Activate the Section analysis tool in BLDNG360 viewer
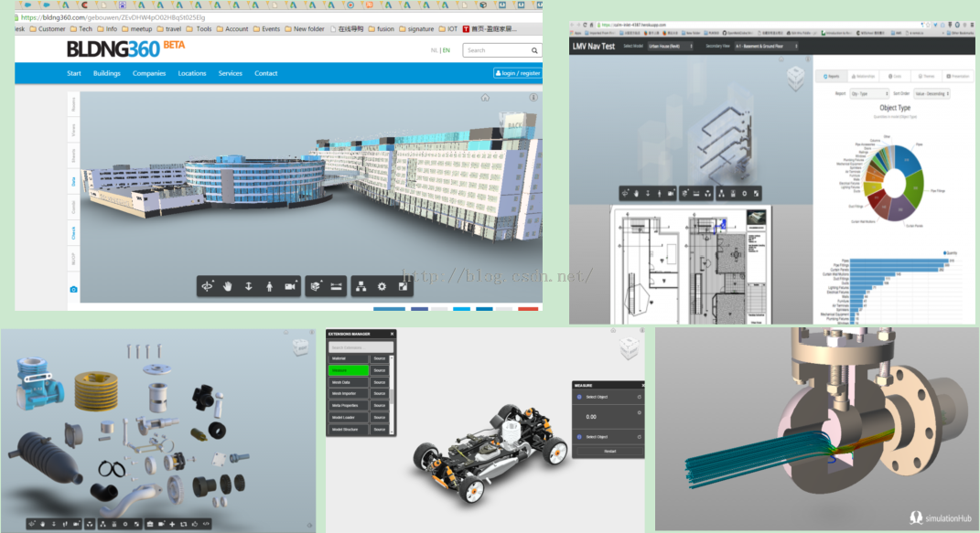Screen dimensions: 980x533 point(316,286)
